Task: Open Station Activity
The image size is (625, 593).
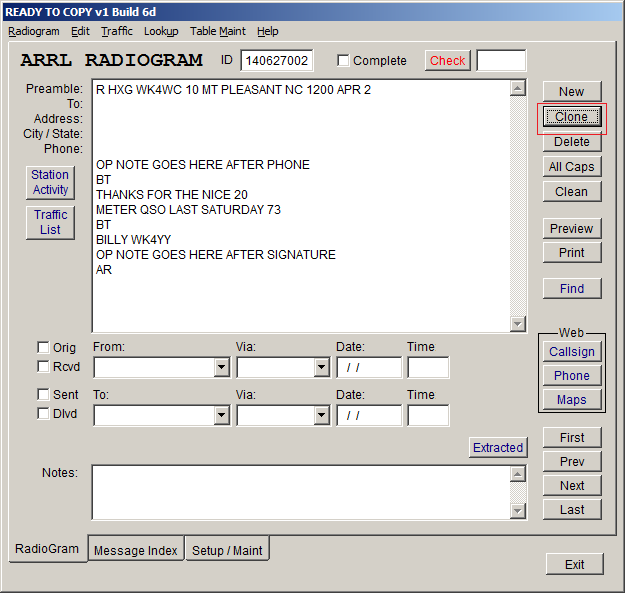Action: (x=50, y=183)
